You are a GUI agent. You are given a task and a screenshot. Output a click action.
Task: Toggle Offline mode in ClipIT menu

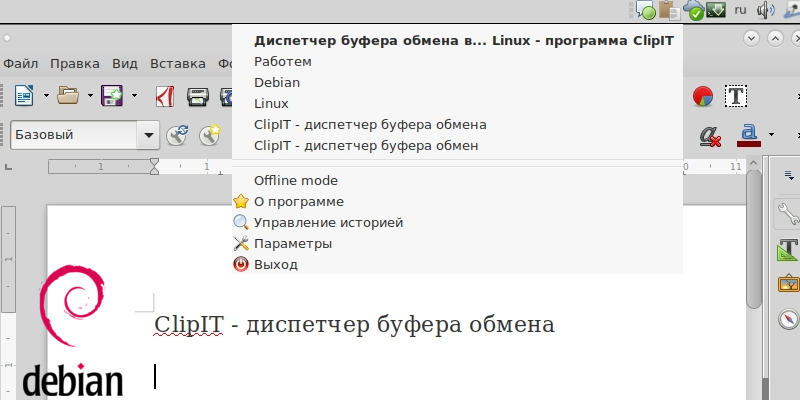tap(457, 181)
